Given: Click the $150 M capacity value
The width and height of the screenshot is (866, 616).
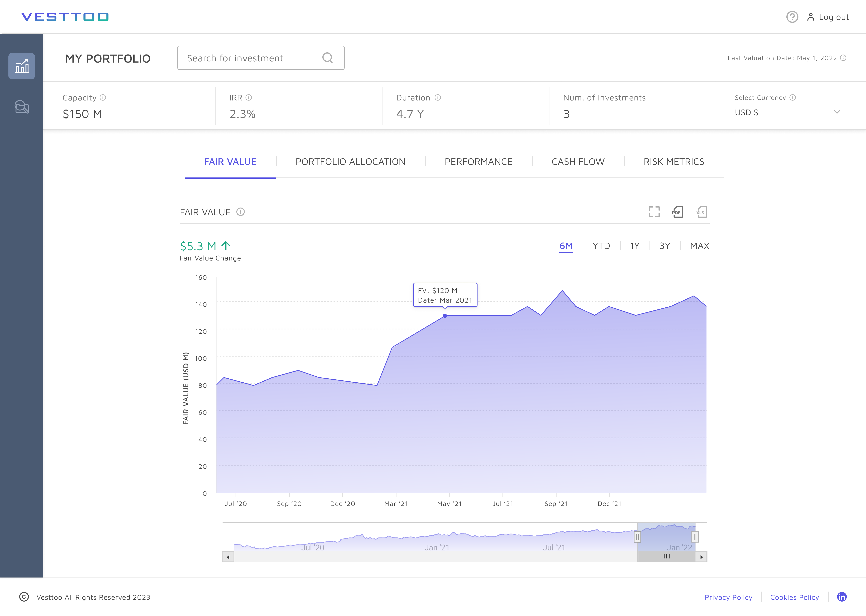Looking at the screenshot, I should (82, 114).
